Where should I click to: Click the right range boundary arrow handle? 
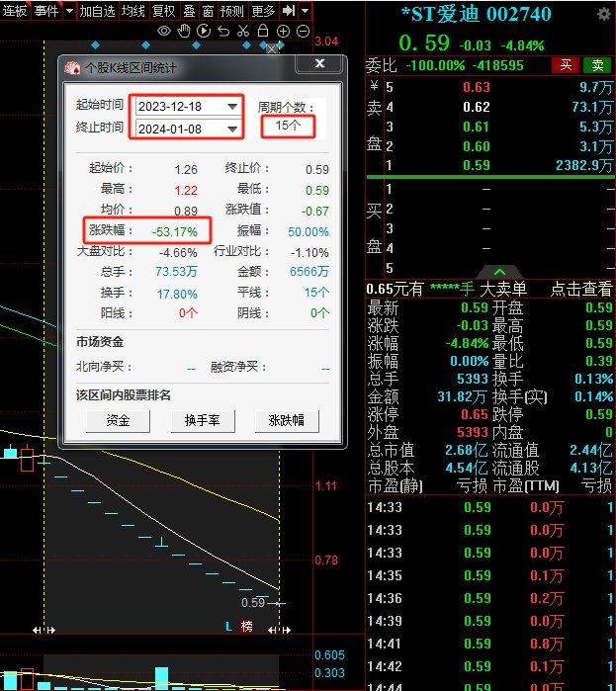[280, 630]
